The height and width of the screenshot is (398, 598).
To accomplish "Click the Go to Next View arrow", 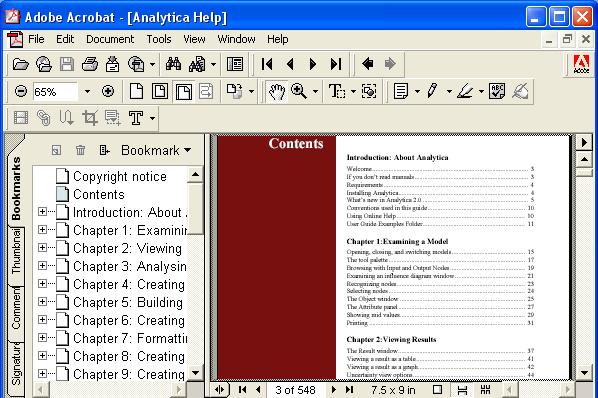I will 390,64.
